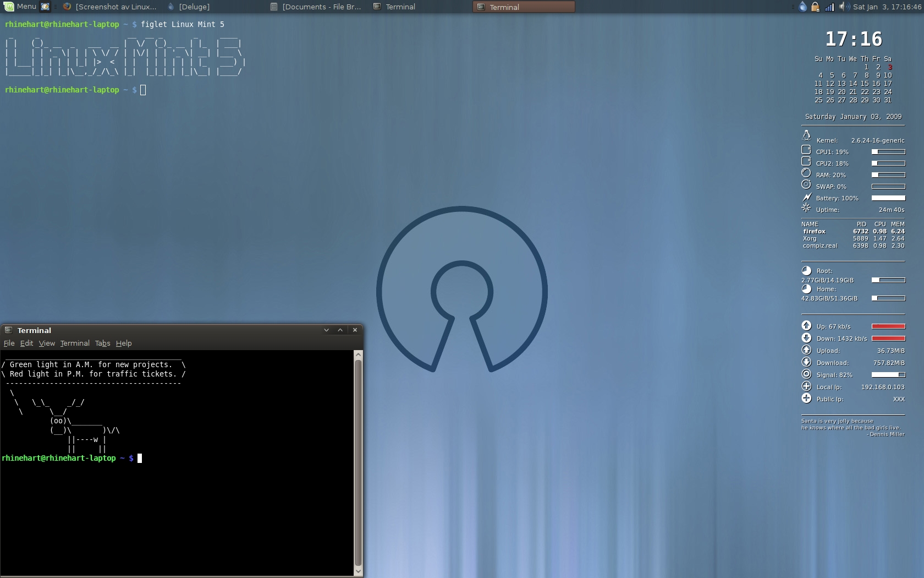
Task: Click the Tux penguin icon beside Kernel
Action: tap(806, 135)
